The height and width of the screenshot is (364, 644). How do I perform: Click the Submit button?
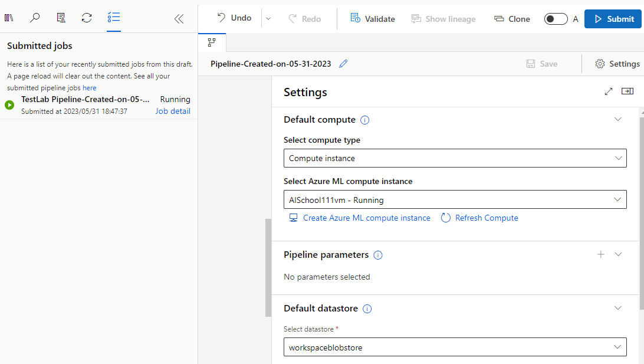tap(613, 19)
